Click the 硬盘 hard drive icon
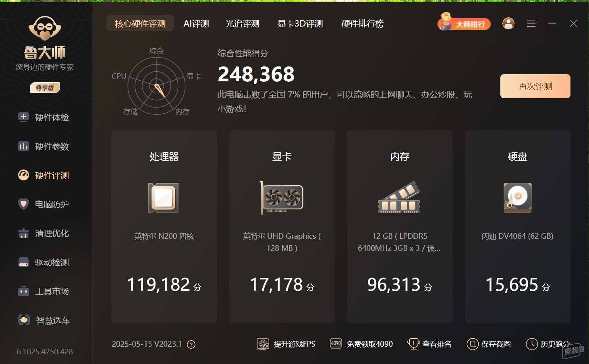This screenshot has height=364, width=589. point(518,197)
